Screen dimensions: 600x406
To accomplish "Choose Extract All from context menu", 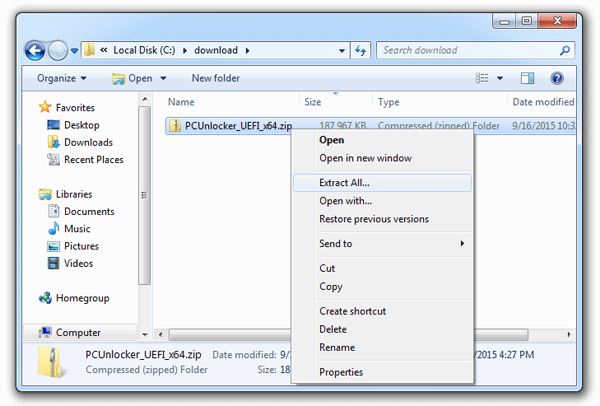I will (344, 183).
